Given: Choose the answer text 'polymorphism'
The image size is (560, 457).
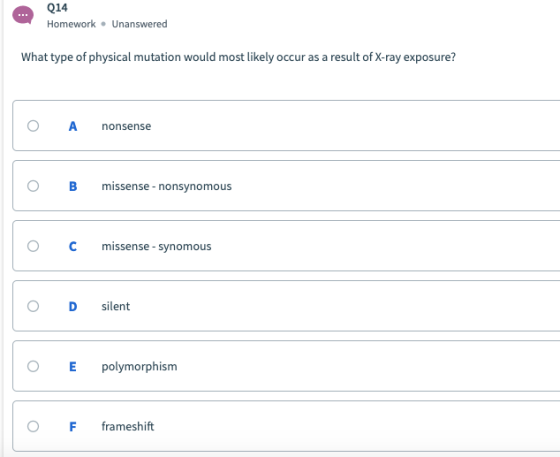Looking at the screenshot, I should coord(139,367).
